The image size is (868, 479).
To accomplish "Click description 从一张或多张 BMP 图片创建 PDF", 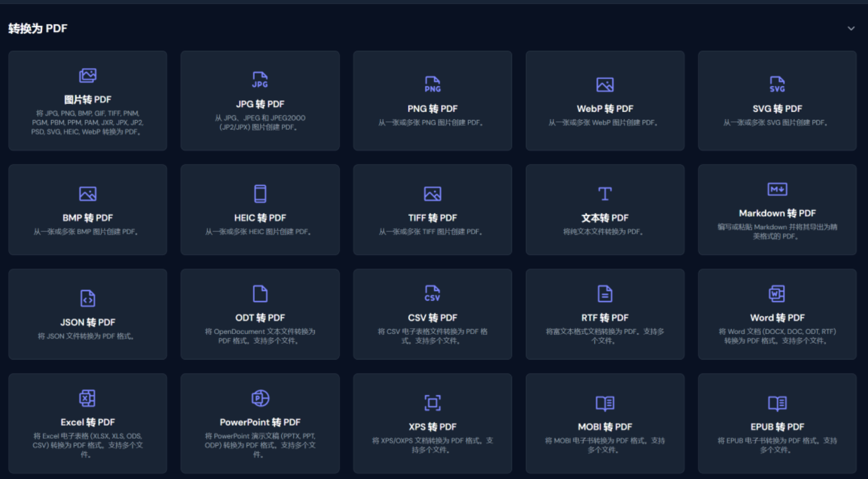I will (88, 232).
